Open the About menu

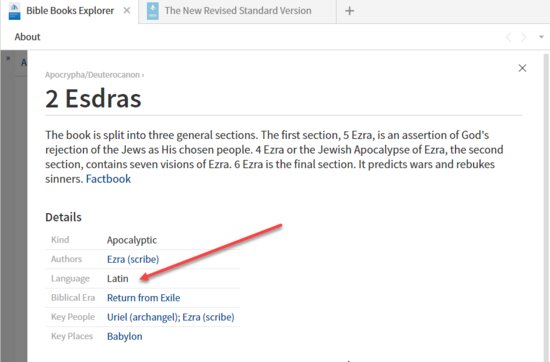click(x=27, y=37)
